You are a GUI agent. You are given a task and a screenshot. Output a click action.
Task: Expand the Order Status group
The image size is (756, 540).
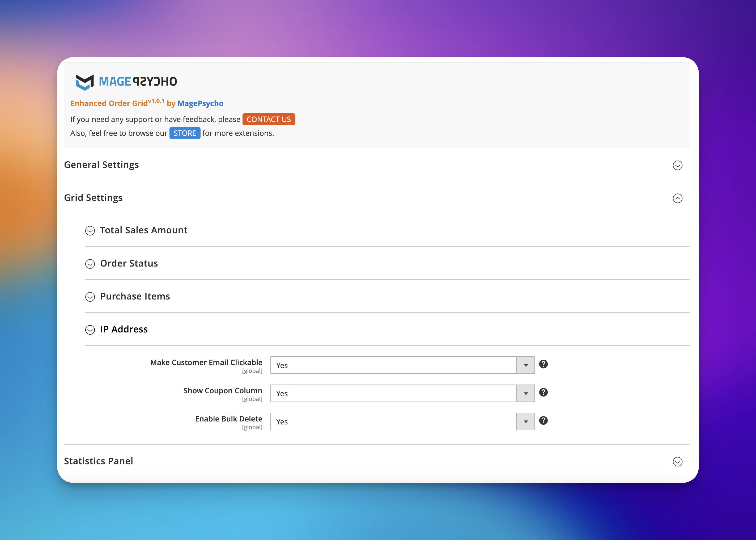pos(90,264)
